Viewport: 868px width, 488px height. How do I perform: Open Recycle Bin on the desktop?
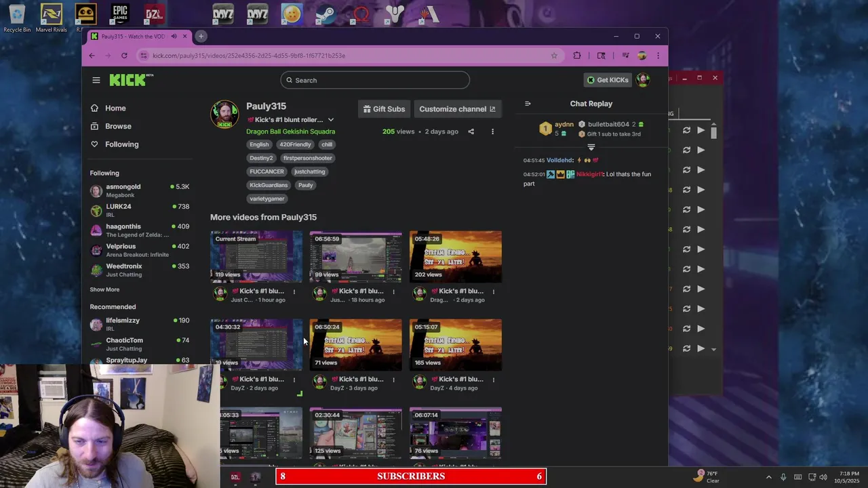[x=17, y=18]
